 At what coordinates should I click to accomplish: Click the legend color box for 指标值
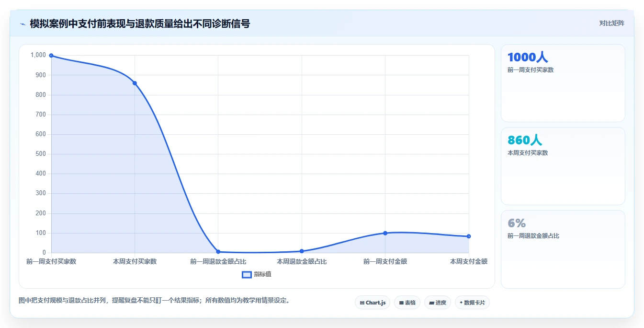coord(247,275)
